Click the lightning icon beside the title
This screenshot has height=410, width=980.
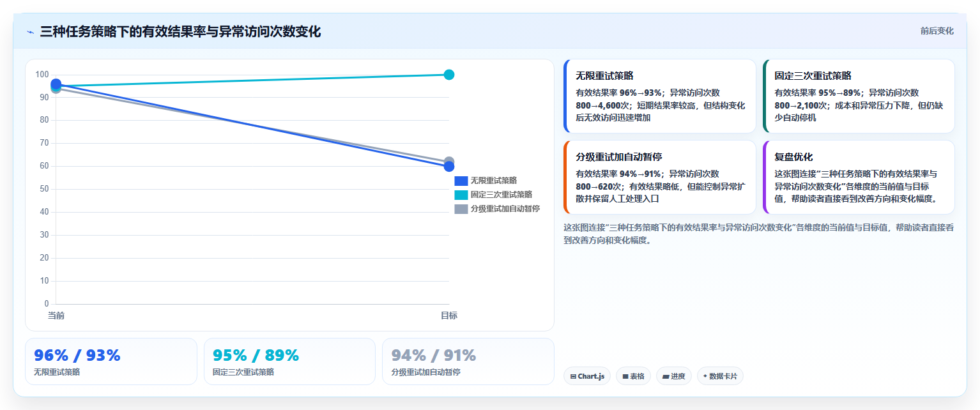tap(30, 31)
